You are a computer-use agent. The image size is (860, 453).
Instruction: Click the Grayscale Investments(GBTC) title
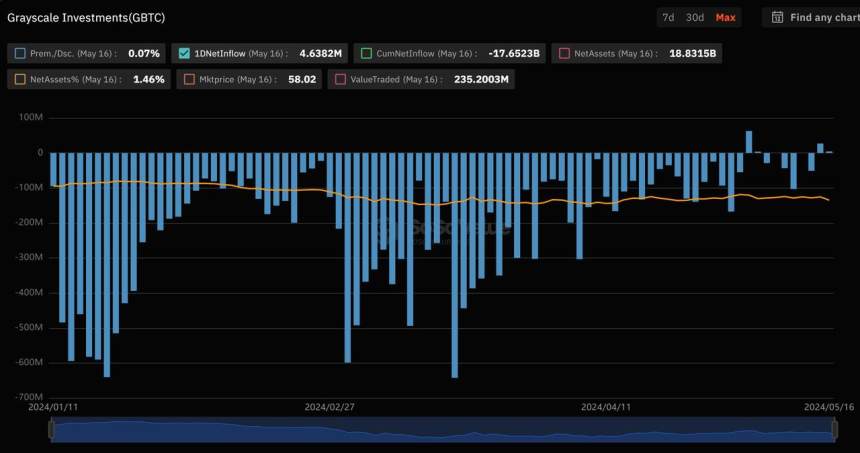(x=86, y=17)
